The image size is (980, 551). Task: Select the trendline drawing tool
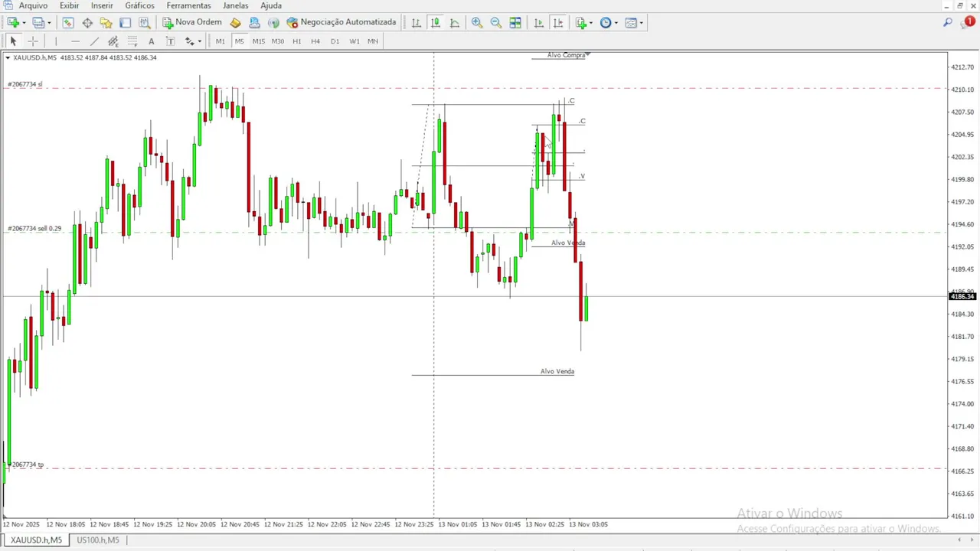(x=93, y=41)
